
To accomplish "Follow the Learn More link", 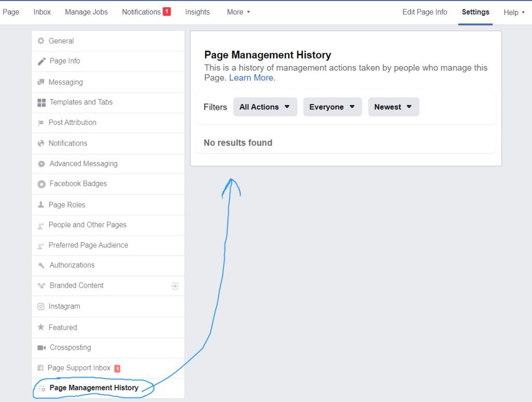I will (x=251, y=78).
